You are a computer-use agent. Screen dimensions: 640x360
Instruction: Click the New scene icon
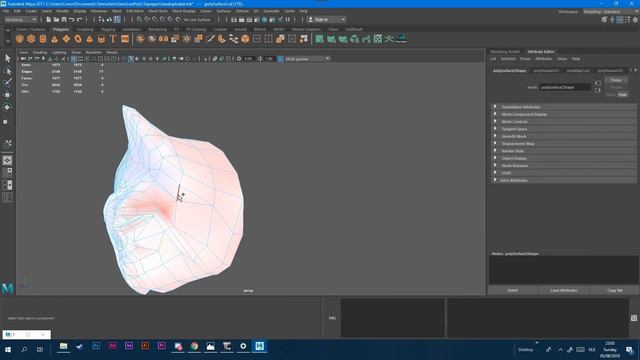point(49,20)
